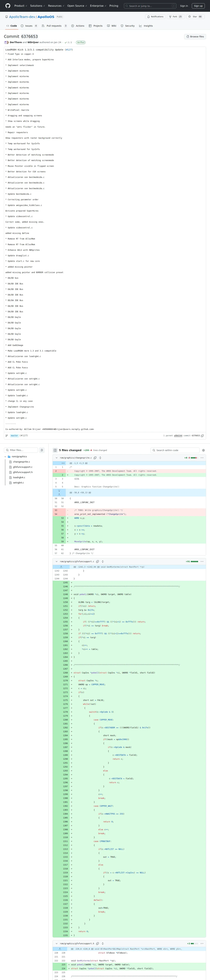Switch to the Insights tab
Screen dimensions: 210x980
click(x=146, y=26)
